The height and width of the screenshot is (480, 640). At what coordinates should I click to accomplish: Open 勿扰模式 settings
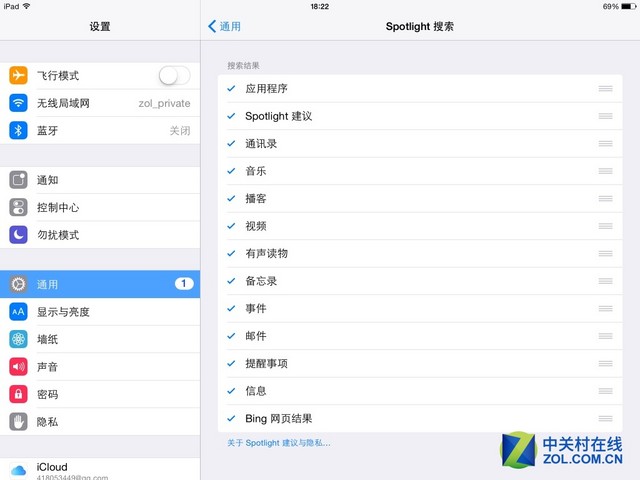click(x=100, y=235)
